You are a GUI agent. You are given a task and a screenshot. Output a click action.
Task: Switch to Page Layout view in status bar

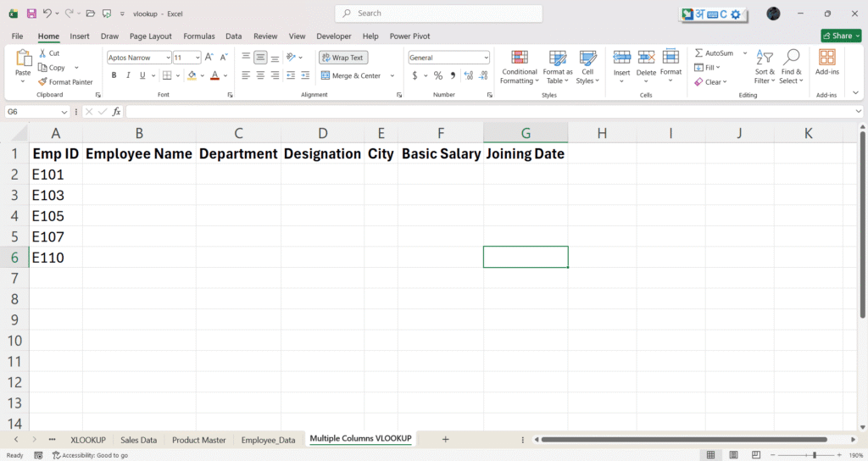tap(733, 455)
